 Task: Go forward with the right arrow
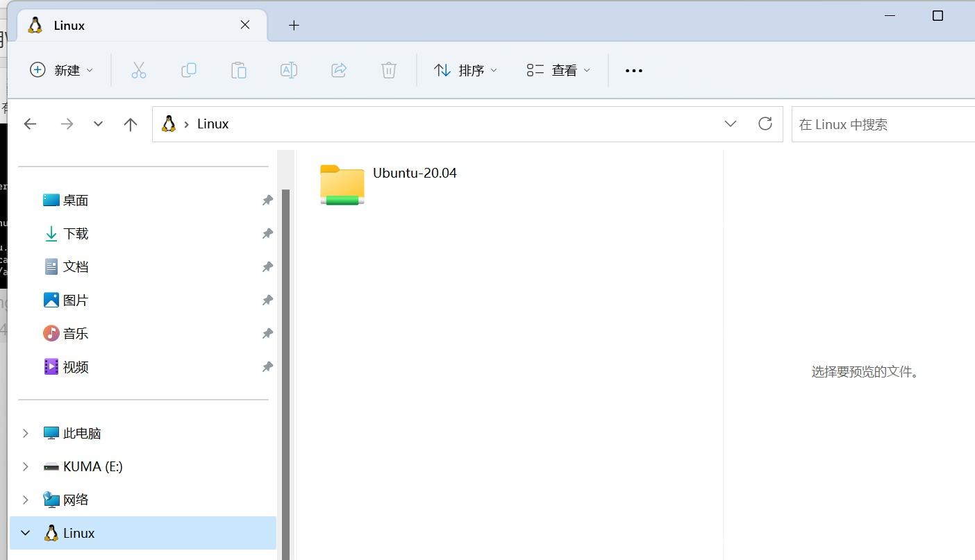click(67, 124)
